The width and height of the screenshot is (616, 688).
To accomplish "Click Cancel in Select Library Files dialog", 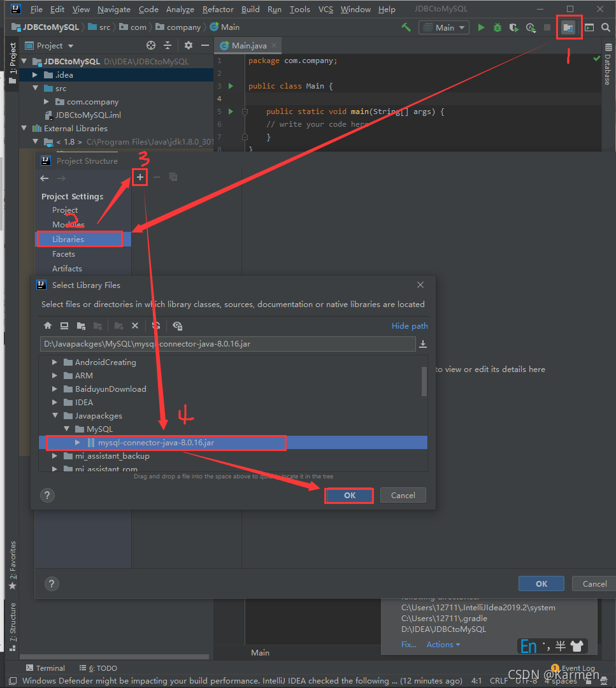I will tap(403, 496).
